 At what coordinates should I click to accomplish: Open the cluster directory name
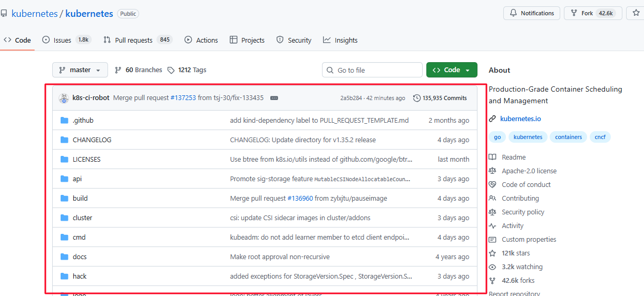[x=83, y=218]
